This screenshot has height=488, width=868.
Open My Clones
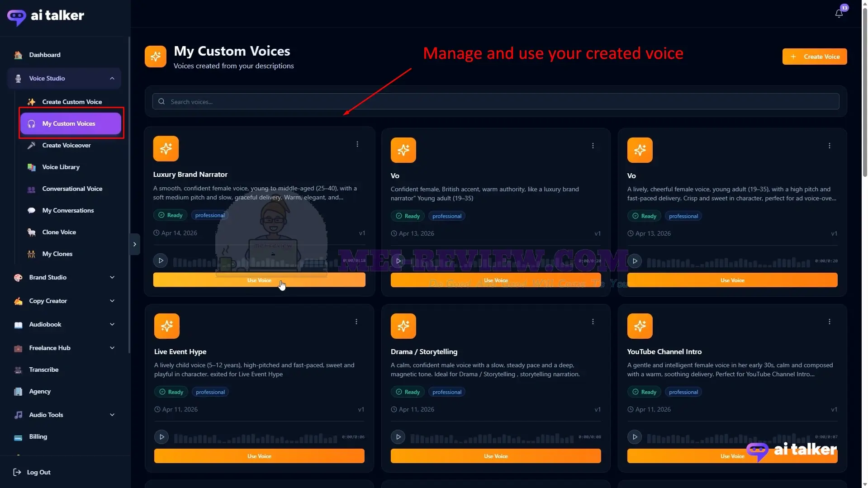pyautogui.click(x=71, y=254)
